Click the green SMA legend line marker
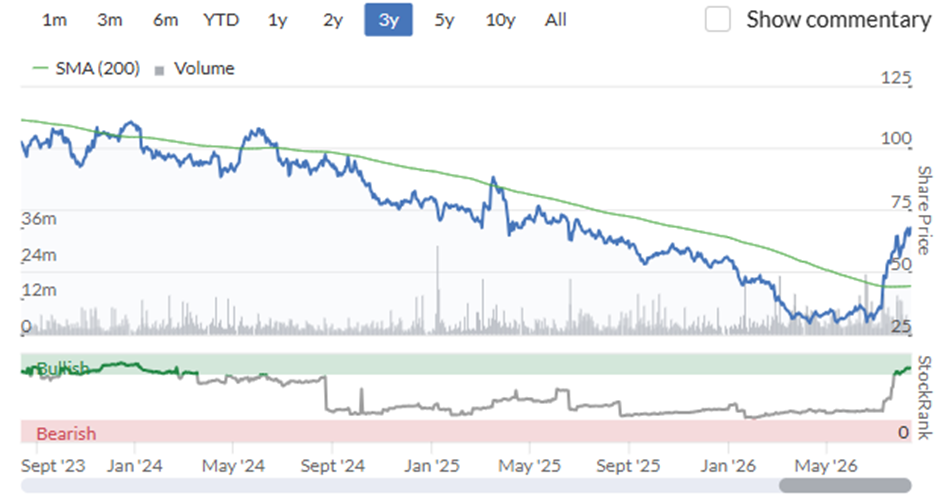This screenshot has height=496, width=940. (40, 68)
